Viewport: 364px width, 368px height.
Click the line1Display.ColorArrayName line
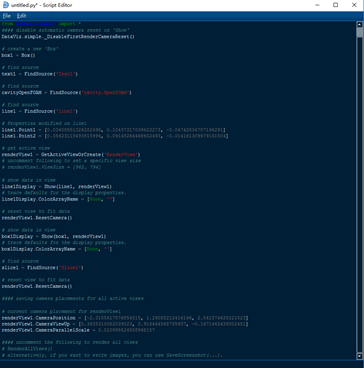58,199
